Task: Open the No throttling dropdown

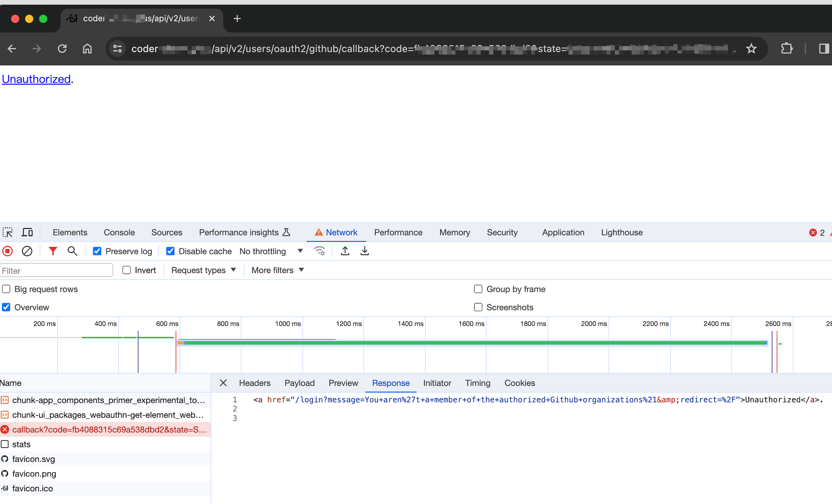Action: coord(271,251)
